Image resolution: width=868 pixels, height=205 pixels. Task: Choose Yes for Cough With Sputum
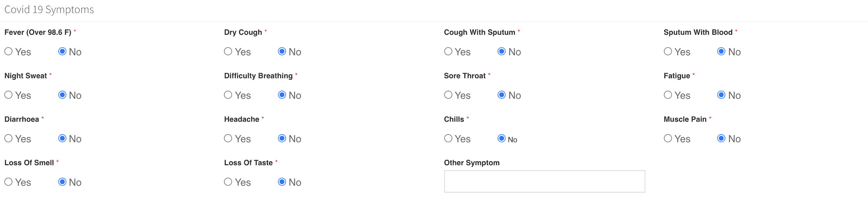coord(448,51)
